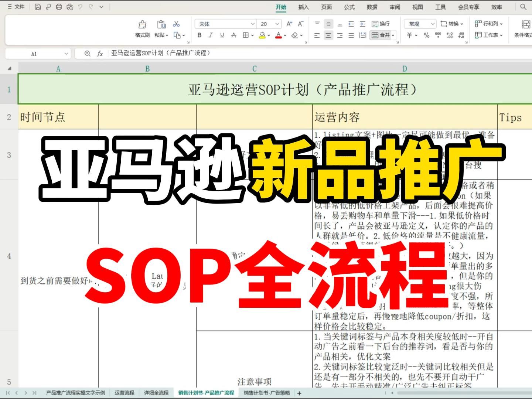532x399 pixels.
Task: Toggle horizontal center alignment
Action: (x=328, y=35)
